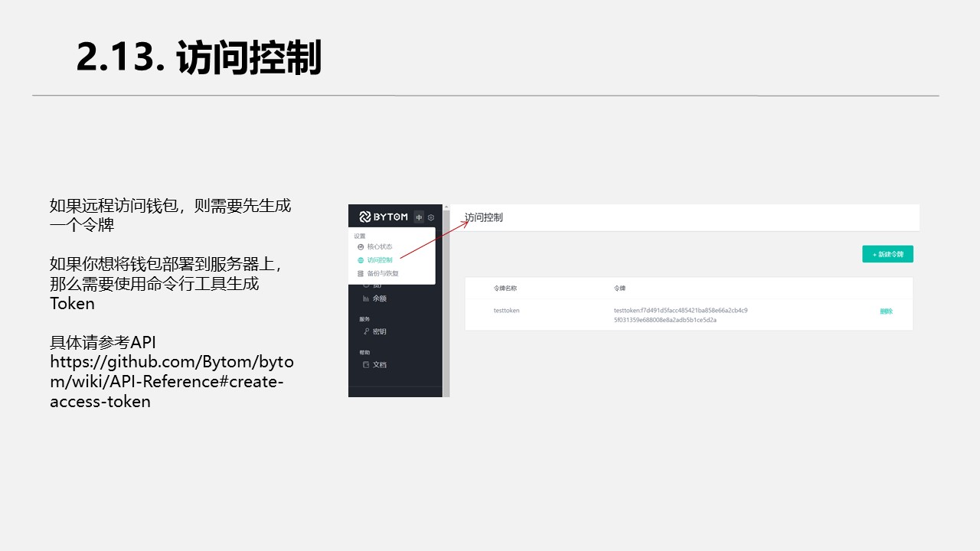The width and height of the screenshot is (980, 551).
Task: Click the Bytom API reference URL text
Action: (x=171, y=381)
